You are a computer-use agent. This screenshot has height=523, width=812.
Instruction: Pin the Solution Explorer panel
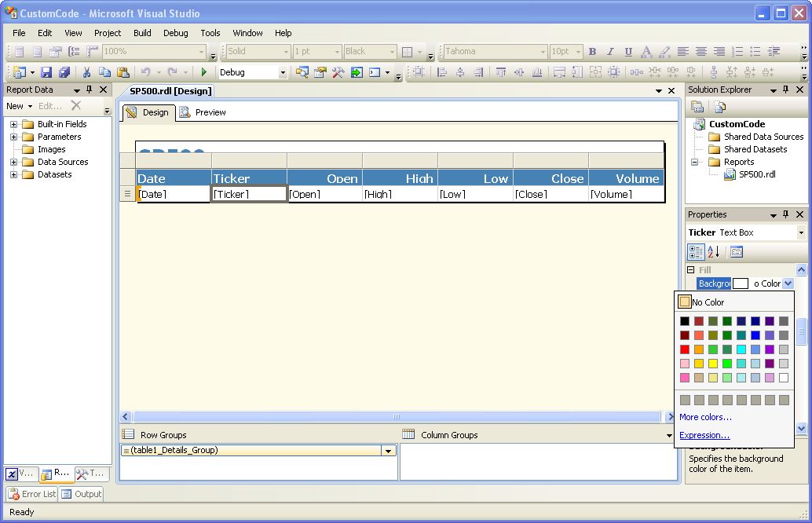785,90
